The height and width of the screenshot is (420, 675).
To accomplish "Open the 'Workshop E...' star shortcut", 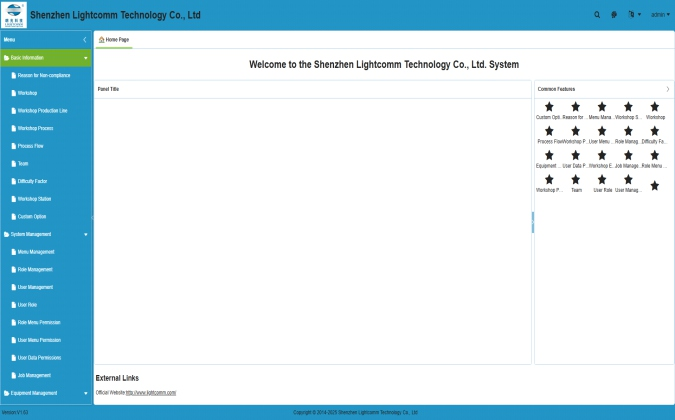I will 602,159.
